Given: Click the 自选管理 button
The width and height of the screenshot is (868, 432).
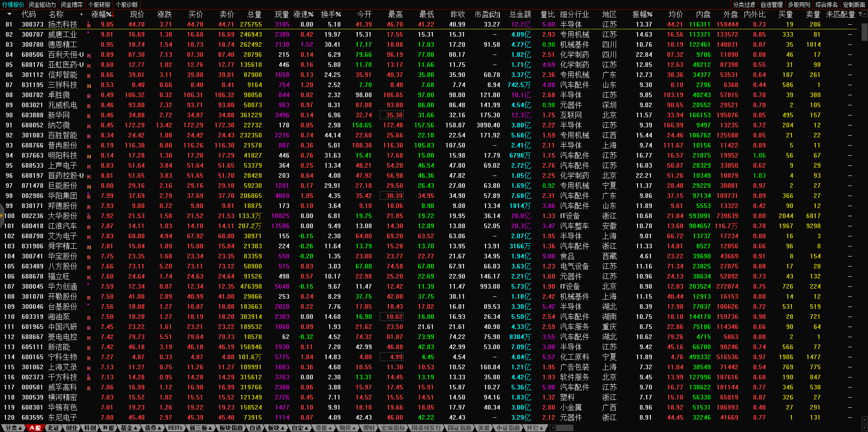Looking at the screenshot, I should tap(771, 5).
